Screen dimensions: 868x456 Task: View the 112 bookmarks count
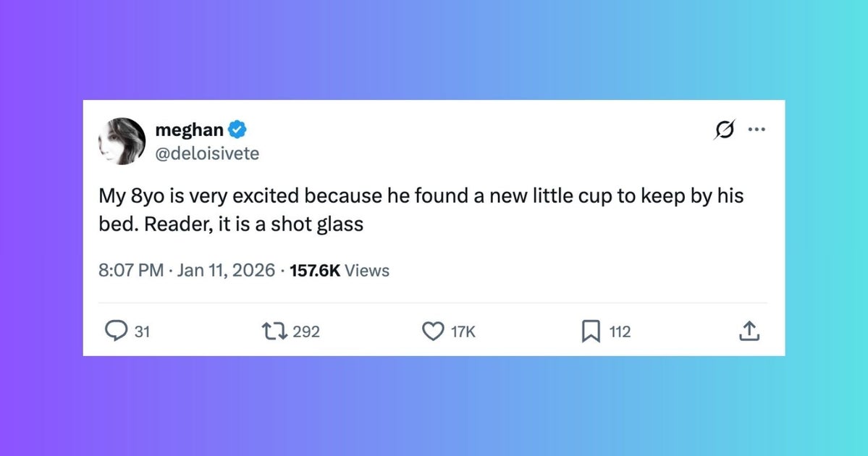(619, 332)
